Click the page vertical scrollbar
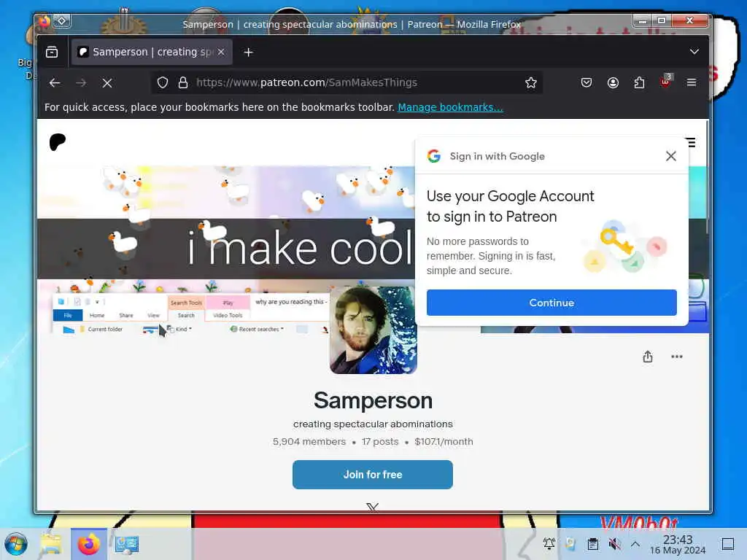The height and width of the screenshot is (560, 747). click(x=707, y=177)
